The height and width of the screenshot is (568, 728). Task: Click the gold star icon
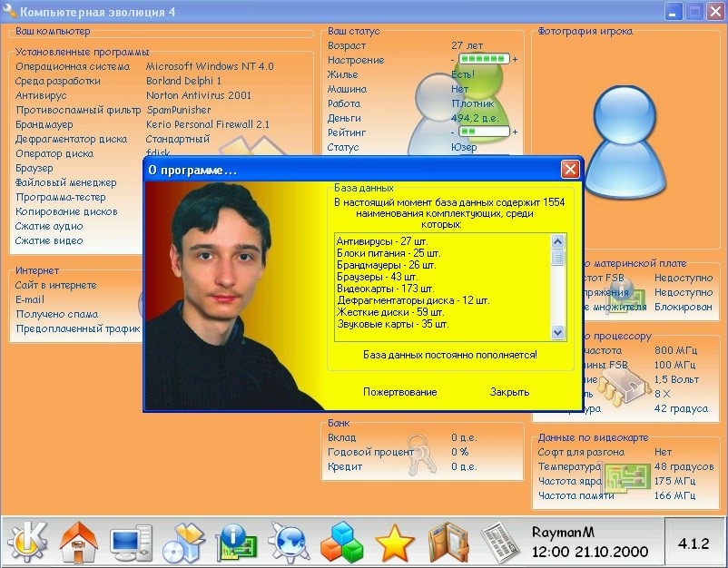395,543
